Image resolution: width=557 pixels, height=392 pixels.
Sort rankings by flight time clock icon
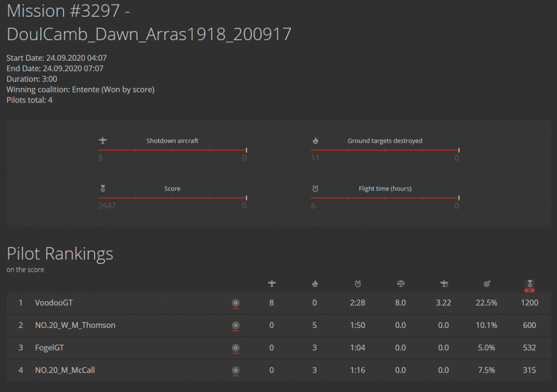coord(358,283)
